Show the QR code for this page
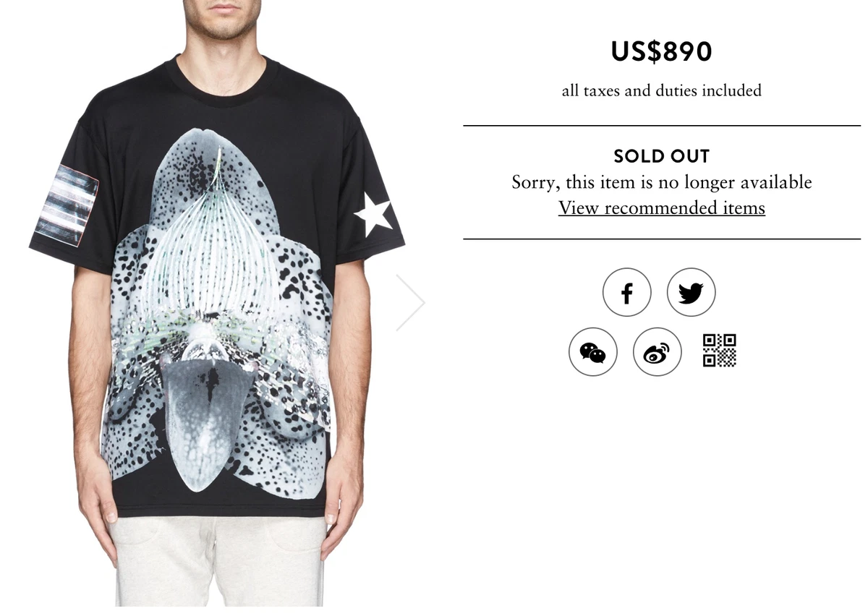The image size is (868, 616). point(720,350)
